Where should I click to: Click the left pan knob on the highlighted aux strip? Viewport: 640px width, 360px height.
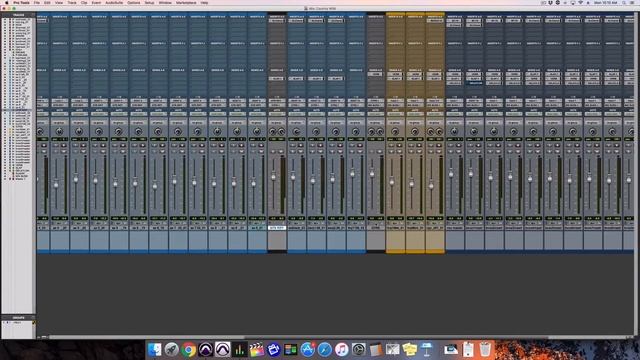273,131
